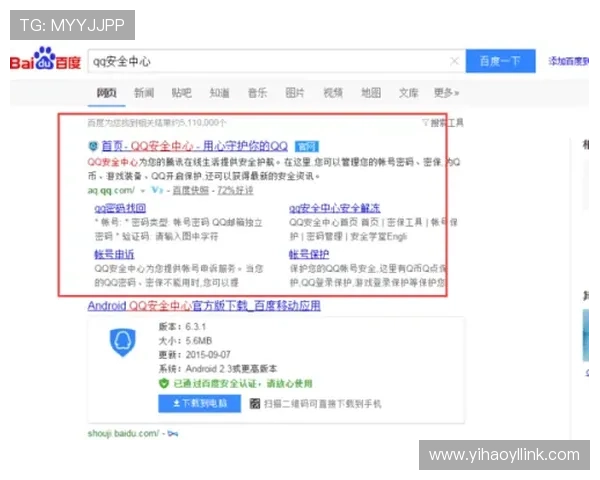
Task: Click the 大小: 5.6MB text
Action: pos(185,341)
